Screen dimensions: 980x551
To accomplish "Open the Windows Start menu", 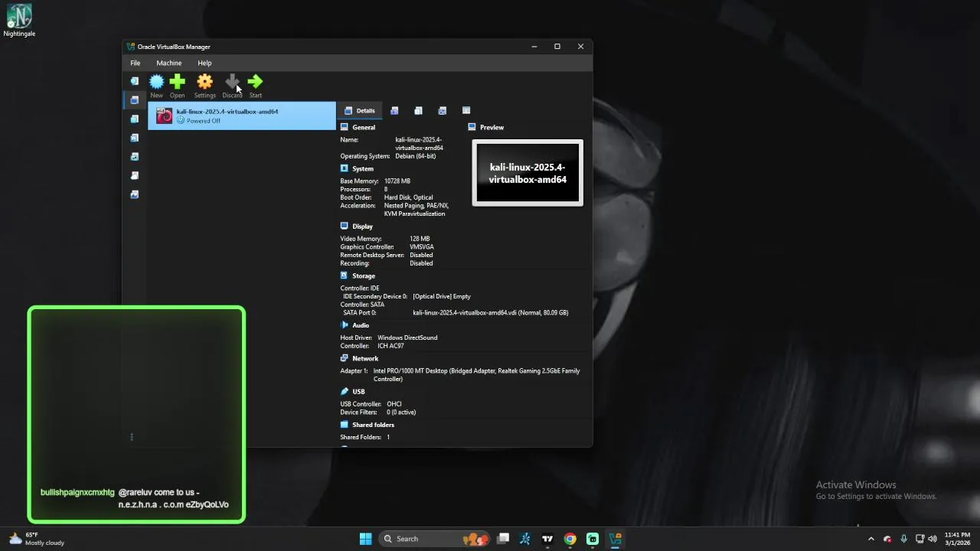I will [x=366, y=539].
